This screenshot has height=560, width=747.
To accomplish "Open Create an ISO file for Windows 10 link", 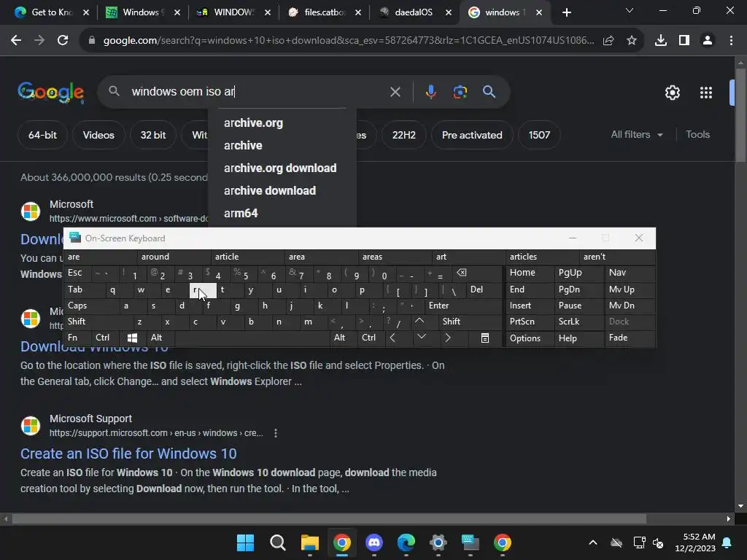I will 128,454.
